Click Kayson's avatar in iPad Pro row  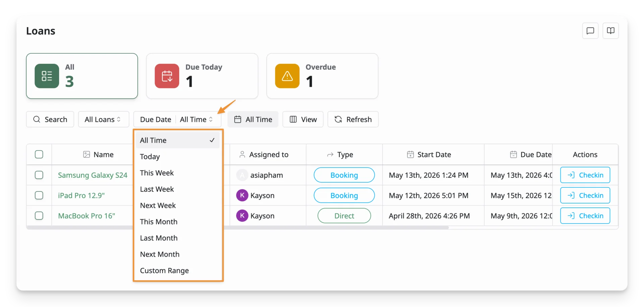click(x=242, y=195)
